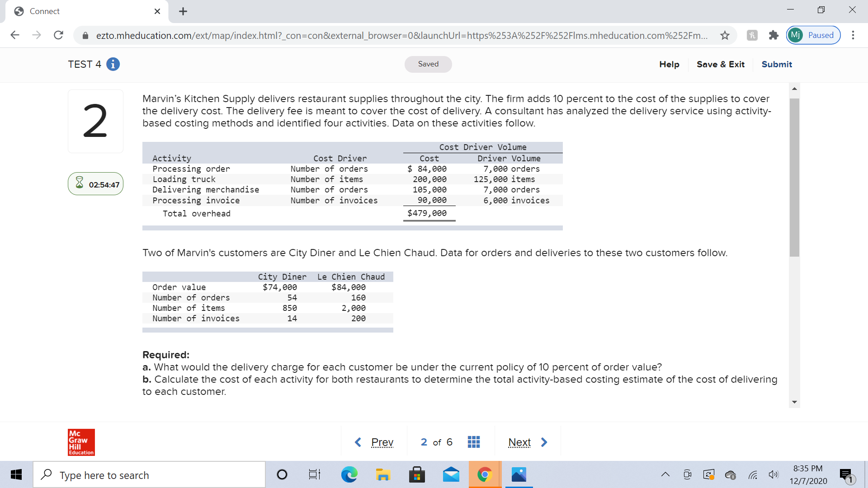868x488 pixels.
Task: Click the scrollbar down arrow
Action: 794,402
